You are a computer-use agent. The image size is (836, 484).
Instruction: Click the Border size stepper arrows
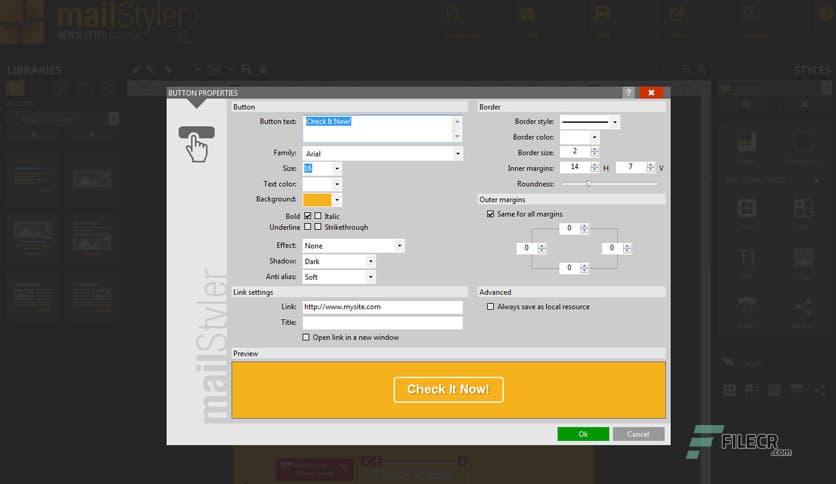pos(595,152)
